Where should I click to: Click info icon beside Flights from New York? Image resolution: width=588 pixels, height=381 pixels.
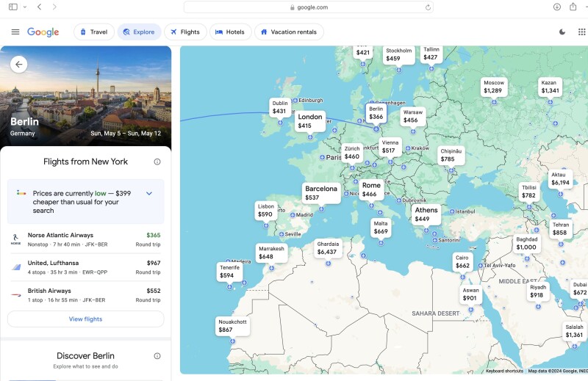[x=157, y=162]
